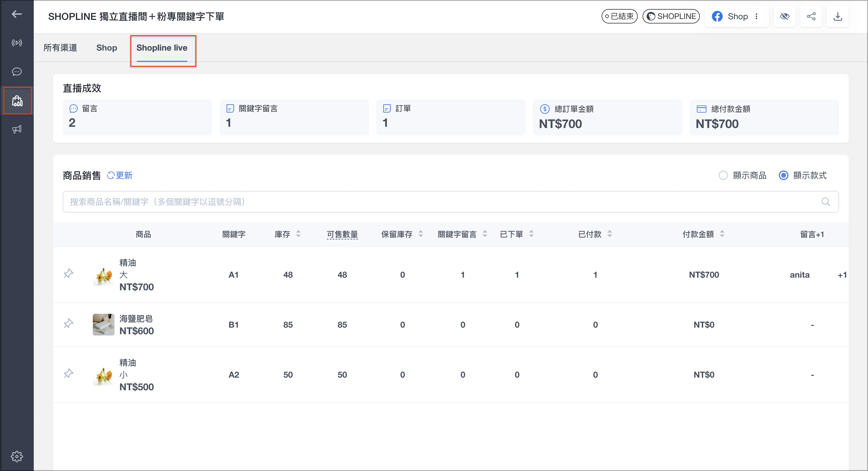This screenshot has width=868, height=471.
Task: Click the download icon in header
Action: click(x=838, y=16)
